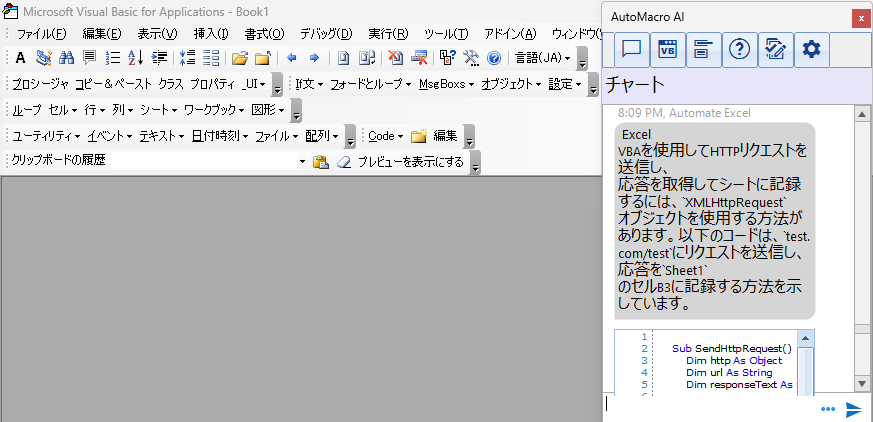Open the MsgBoxs dropdown
873x422 pixels.
tap(447, 84)
